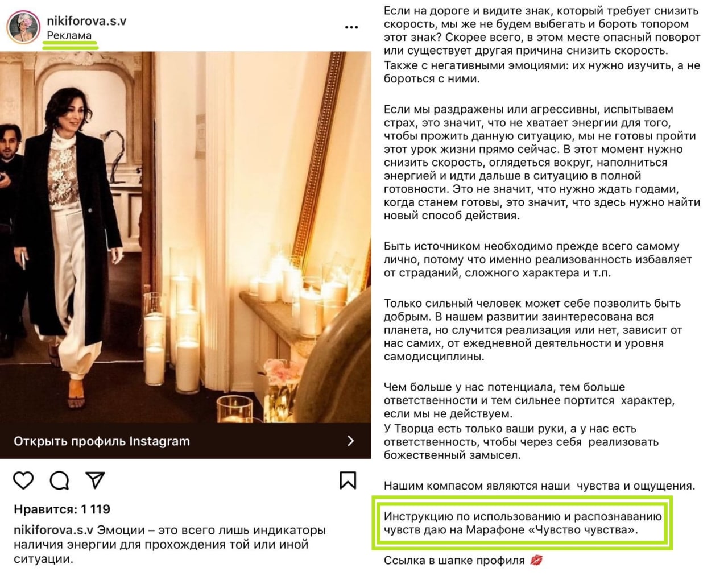
Task: Open the post photo of walking woman
Action: pos(185,237)
